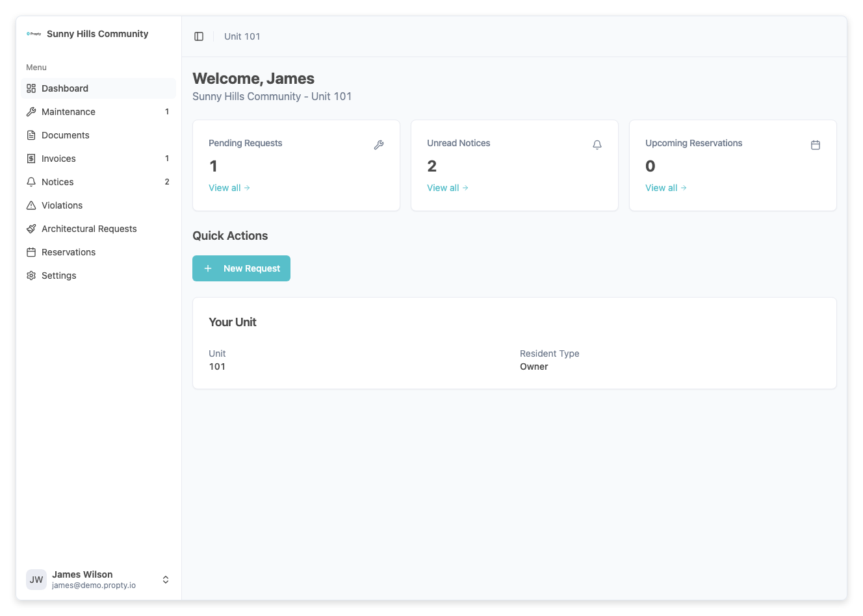Expand the James Wilson account chevron
Viewport: 863px width, 616px height.
166,579
